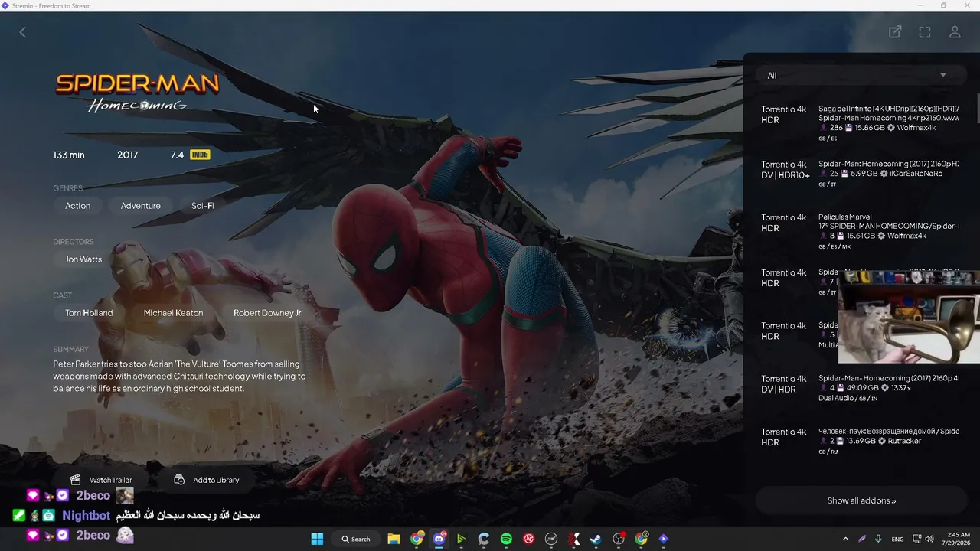
Task: Click the microphone tray icon
Action: coord(878,539)
